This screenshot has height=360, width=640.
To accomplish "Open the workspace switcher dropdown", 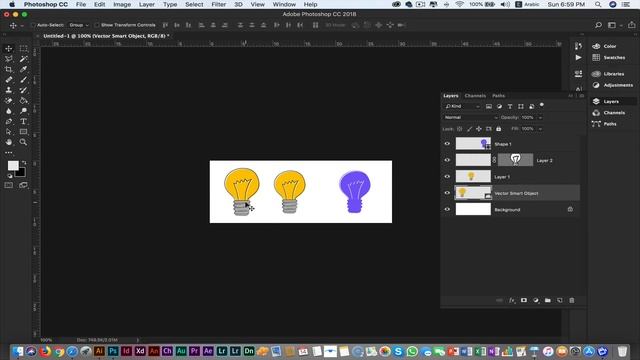I will pyautogui.click(x=614, y=25).
